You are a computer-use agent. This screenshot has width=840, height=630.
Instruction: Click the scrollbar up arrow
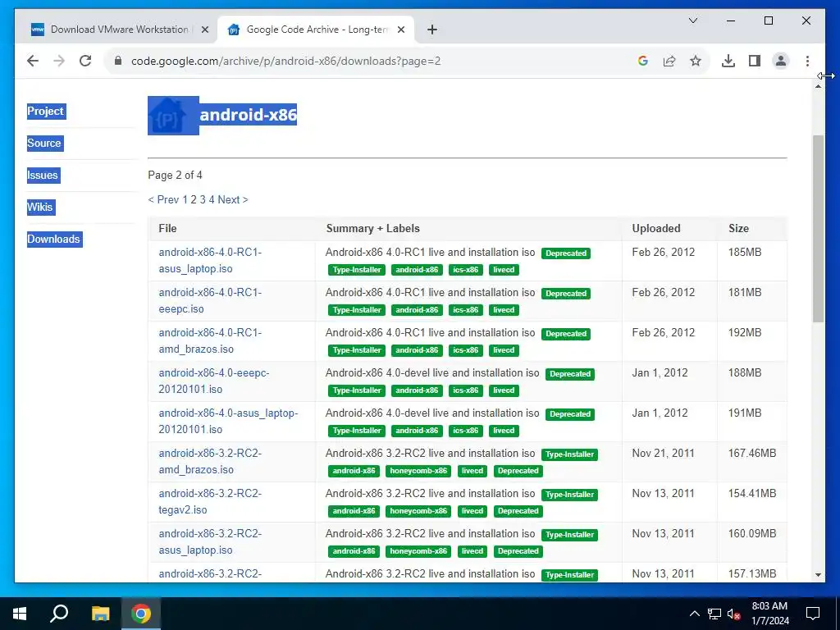818,86
